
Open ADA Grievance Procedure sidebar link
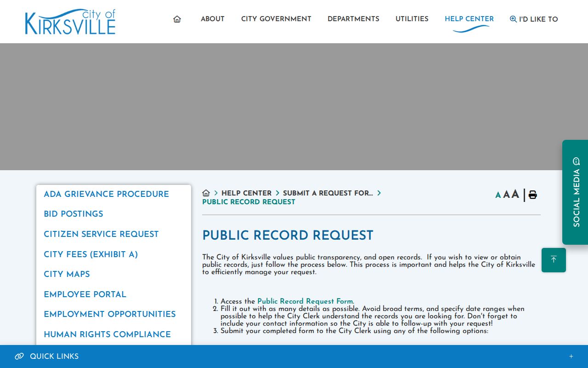tap(106, 194)
